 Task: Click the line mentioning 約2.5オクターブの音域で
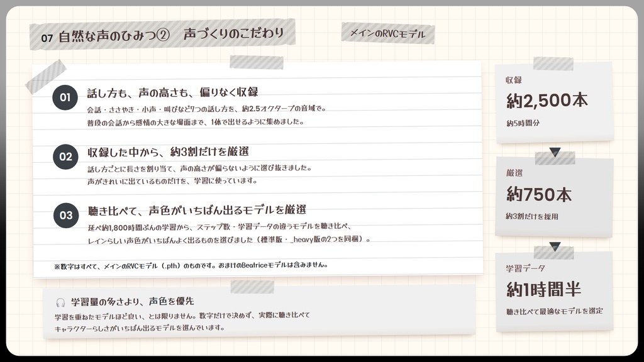pyautogui.click(x=206, y=109)
